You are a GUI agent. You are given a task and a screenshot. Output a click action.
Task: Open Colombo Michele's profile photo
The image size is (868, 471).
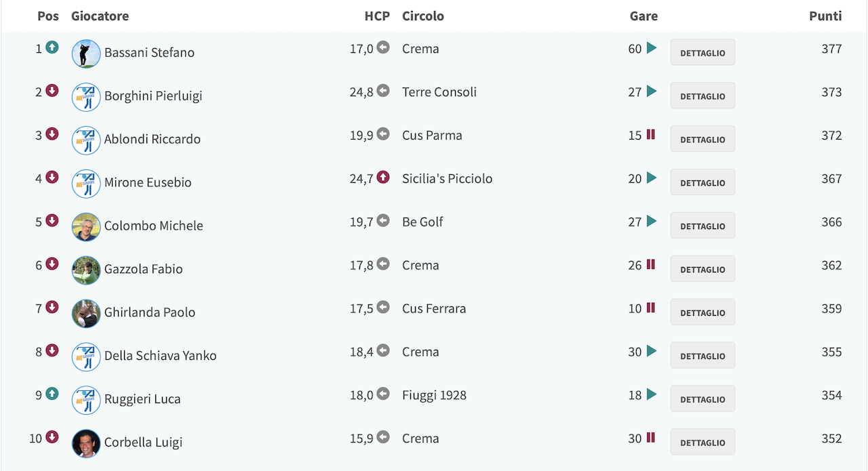point(86,227)
